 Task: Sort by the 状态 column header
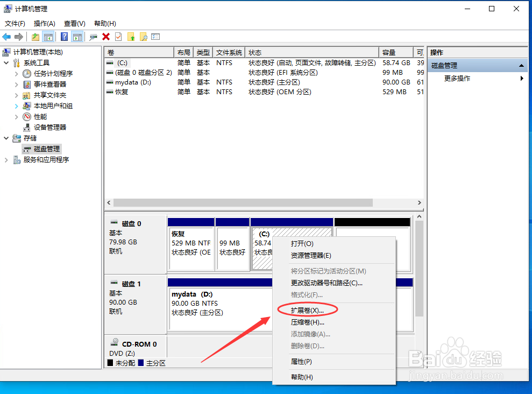[312, 53]
